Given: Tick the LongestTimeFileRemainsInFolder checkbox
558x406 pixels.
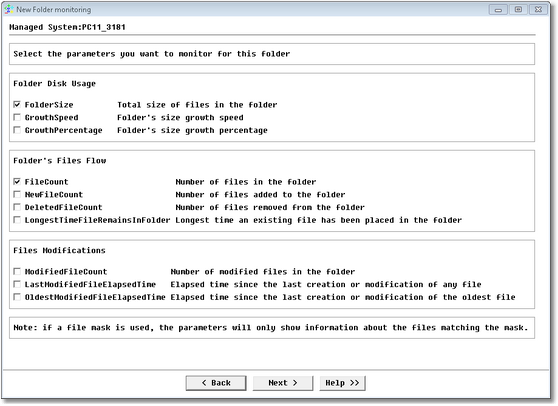Looking at the screenshot, I should coord(17,220).
